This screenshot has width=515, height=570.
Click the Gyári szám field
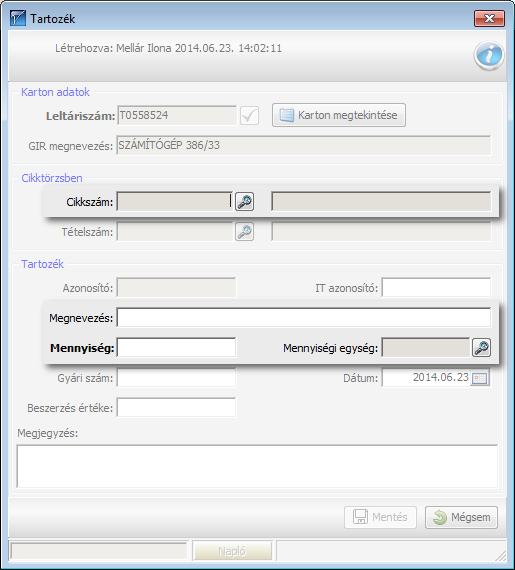[x=176, y=378]
